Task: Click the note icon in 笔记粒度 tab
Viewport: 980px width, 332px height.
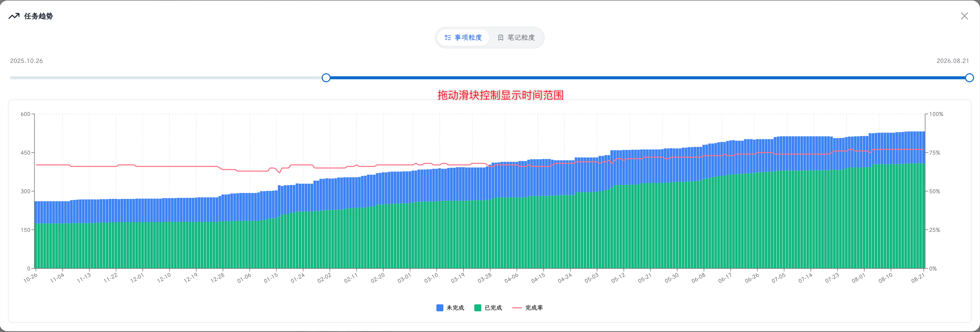Action: (501, 38)
